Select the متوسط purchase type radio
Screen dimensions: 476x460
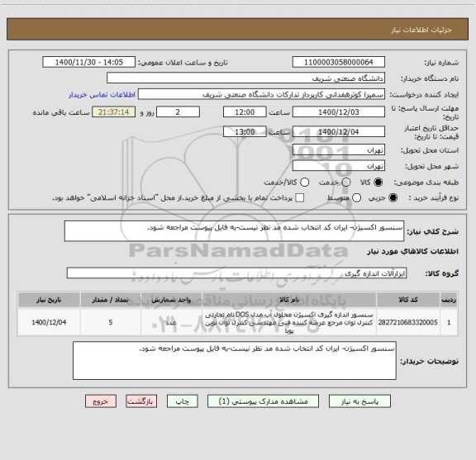tap(356, 198)
